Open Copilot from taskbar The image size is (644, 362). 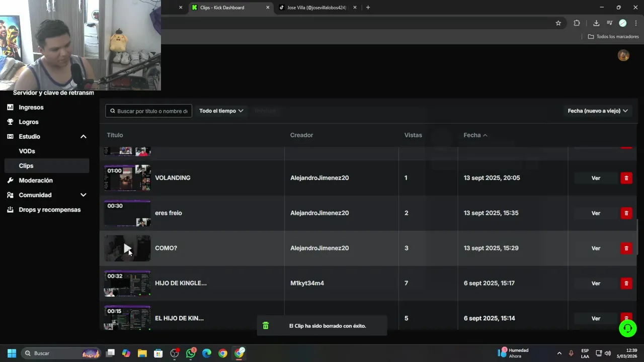click(126, 353)
